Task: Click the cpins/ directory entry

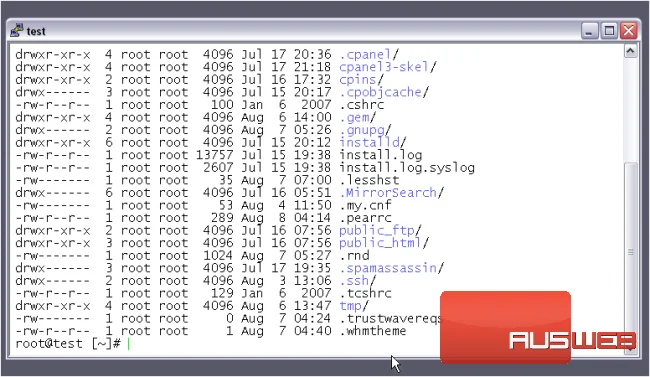Action: click(361, 79)
